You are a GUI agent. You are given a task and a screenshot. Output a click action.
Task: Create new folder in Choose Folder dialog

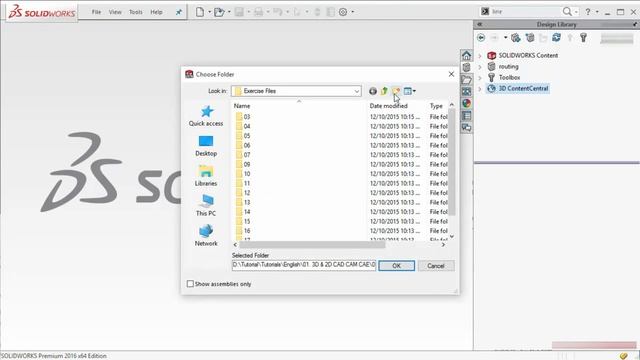pyautogui.click(x=396, y=91)
